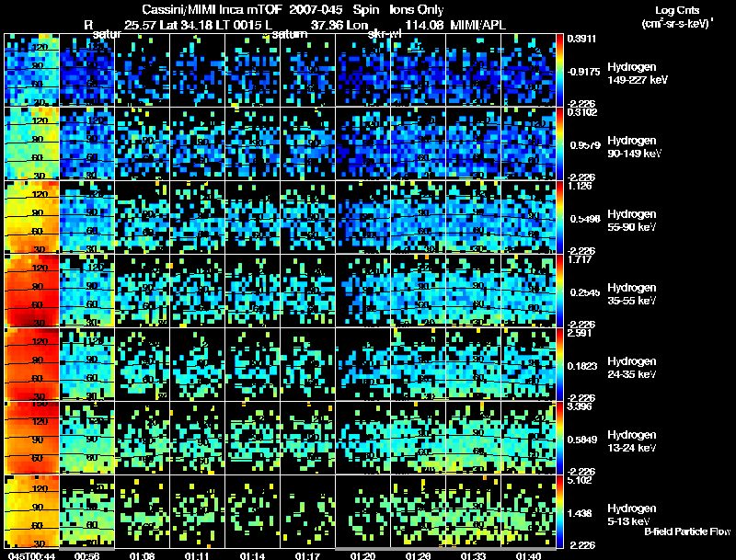Click the Lat 34.18 header value
This screenshot has height=560, width=736.
[x=186, y=25]
